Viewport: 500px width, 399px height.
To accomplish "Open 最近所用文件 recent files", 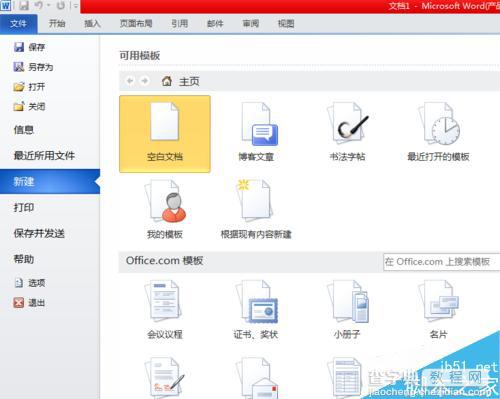I will [44, 155].
